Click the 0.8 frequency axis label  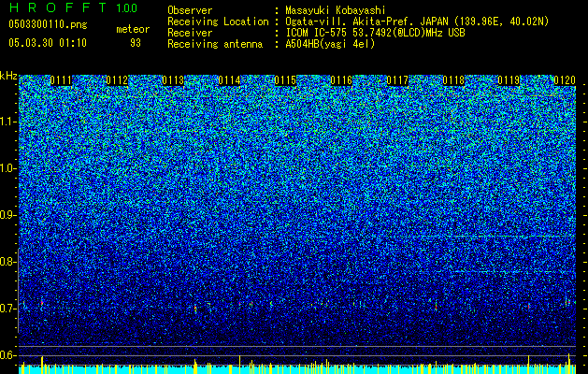click(8, 262)
